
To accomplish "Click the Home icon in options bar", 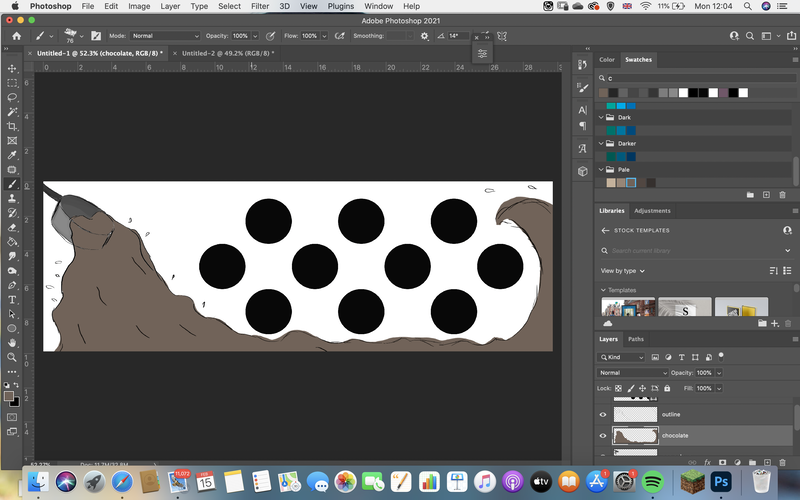I will [x=17, y=36].
